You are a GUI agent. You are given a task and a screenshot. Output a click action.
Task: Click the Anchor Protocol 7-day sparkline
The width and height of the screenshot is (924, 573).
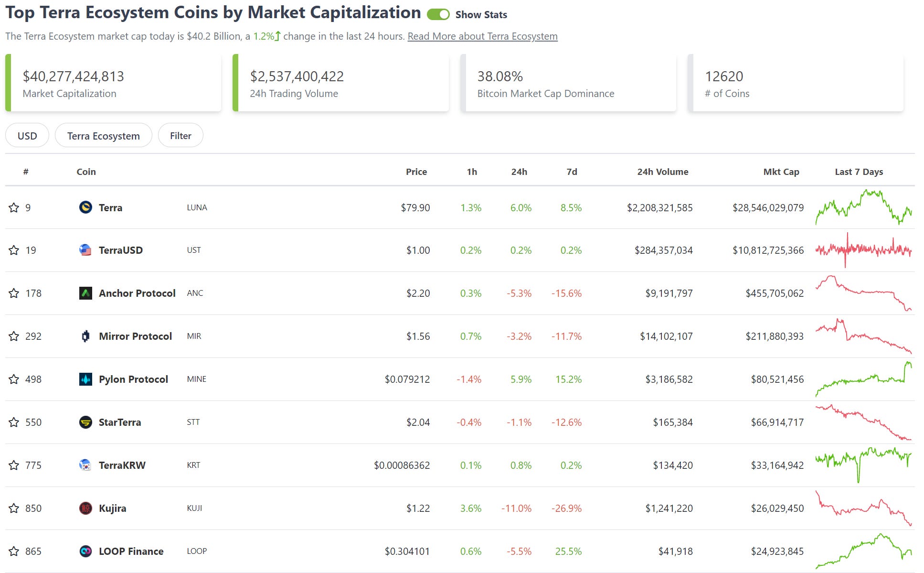[863, 293]
